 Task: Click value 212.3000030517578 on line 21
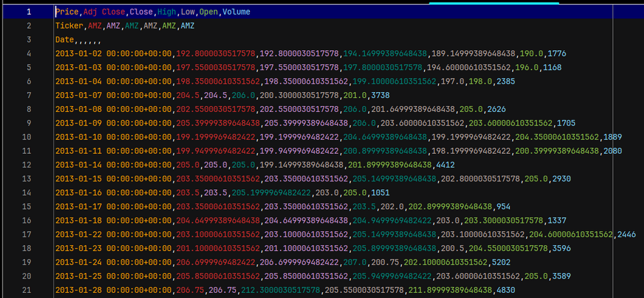pos(281,290)
